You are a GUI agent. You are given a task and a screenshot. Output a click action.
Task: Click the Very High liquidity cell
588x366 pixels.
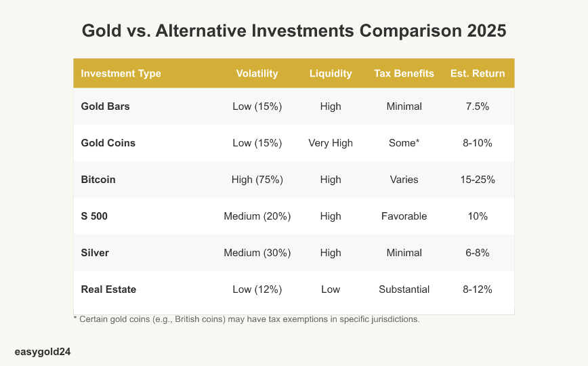tap(331, 143)
